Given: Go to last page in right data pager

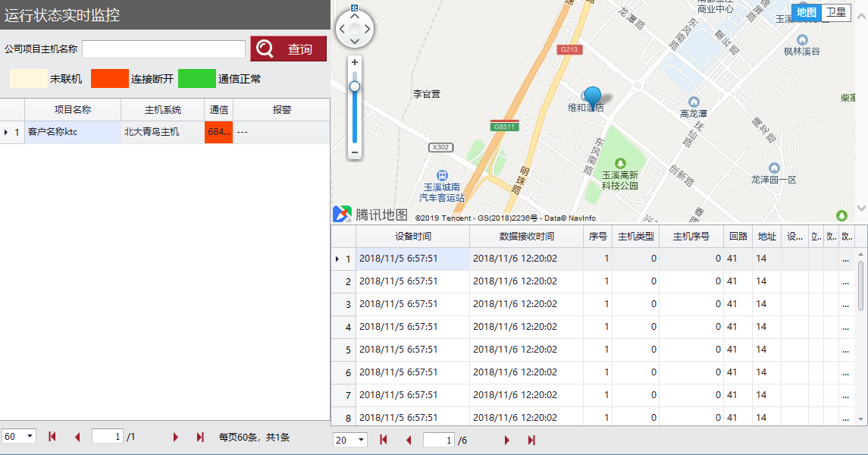Looking at the screenshot, I should 531,441.
